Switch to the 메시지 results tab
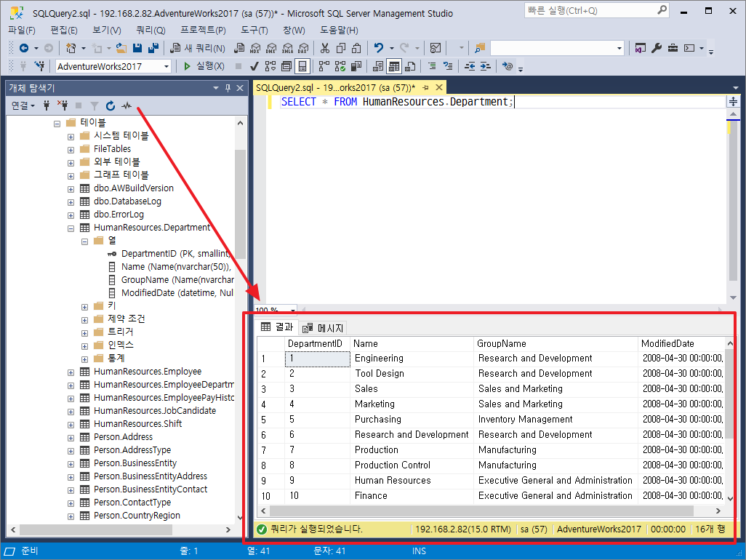The width and height of the screenshot is (746, 560). click(323, 328)
